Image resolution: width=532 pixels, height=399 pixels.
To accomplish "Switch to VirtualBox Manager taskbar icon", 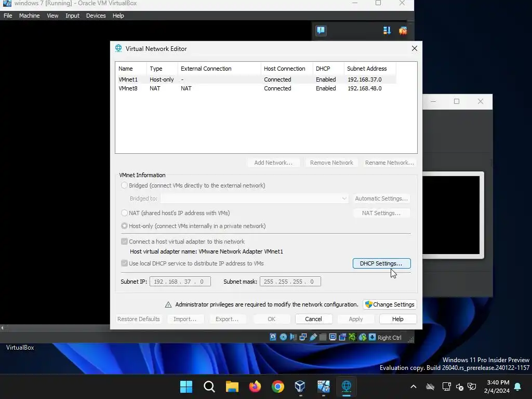I will [300, 387].
